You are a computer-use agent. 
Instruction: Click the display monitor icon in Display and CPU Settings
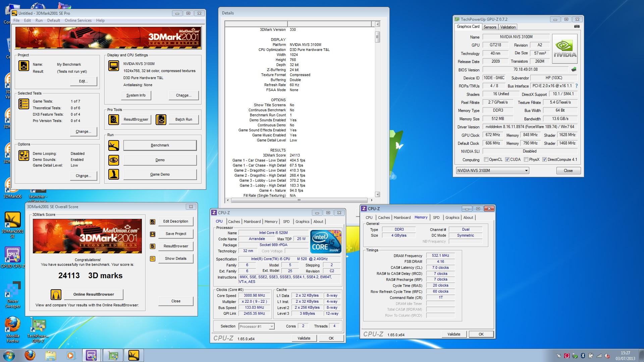(x=114, y=66)
